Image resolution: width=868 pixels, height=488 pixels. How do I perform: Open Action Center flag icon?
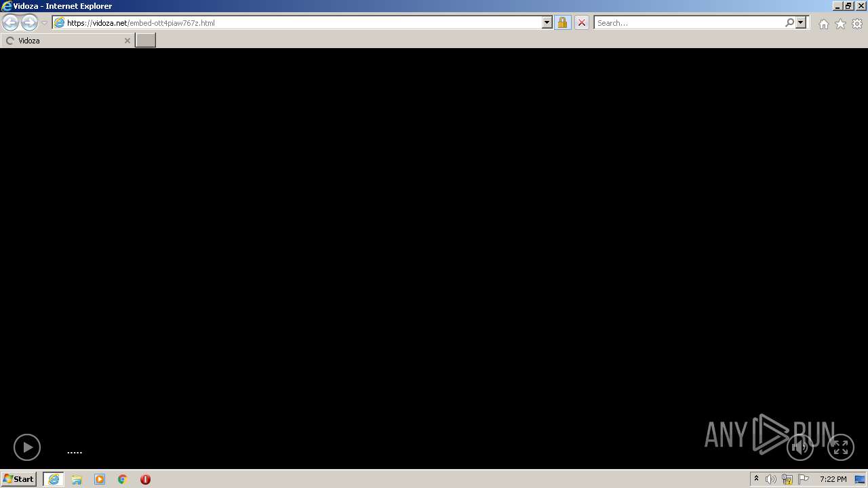click(x=804, y=479)
